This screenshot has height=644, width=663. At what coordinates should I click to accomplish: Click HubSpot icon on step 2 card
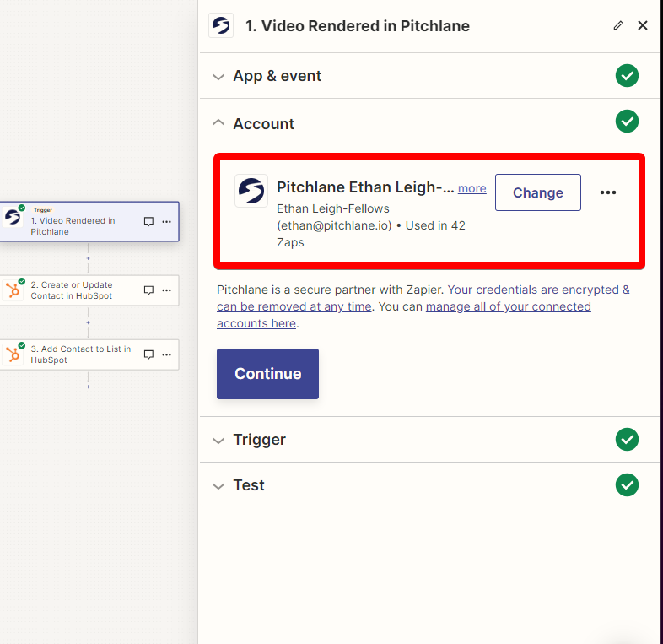pyautogui.click(x=13, y=290)
